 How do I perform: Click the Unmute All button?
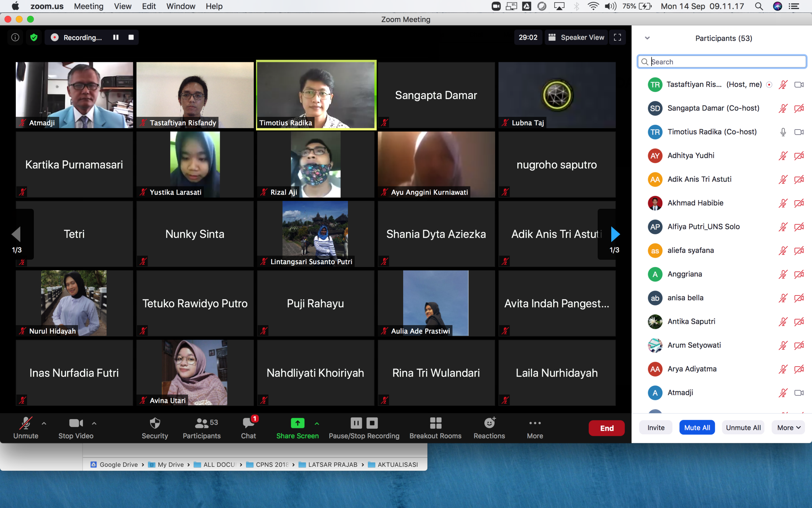point(743,427)
